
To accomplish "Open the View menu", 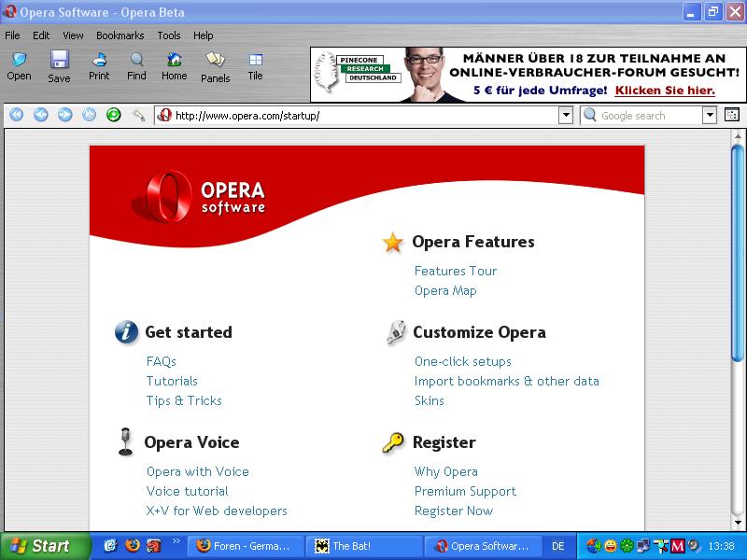I will point(73,35).
